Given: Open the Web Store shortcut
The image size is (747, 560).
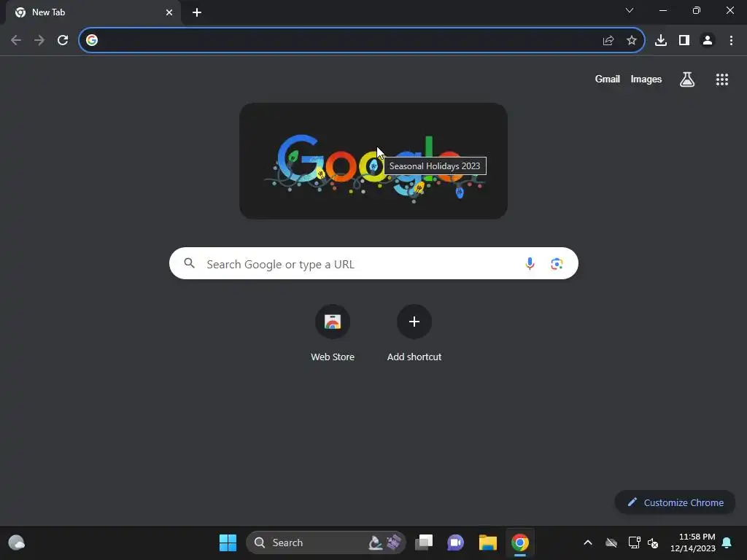Looking at the screenshot, I should [x=333, y=333].
